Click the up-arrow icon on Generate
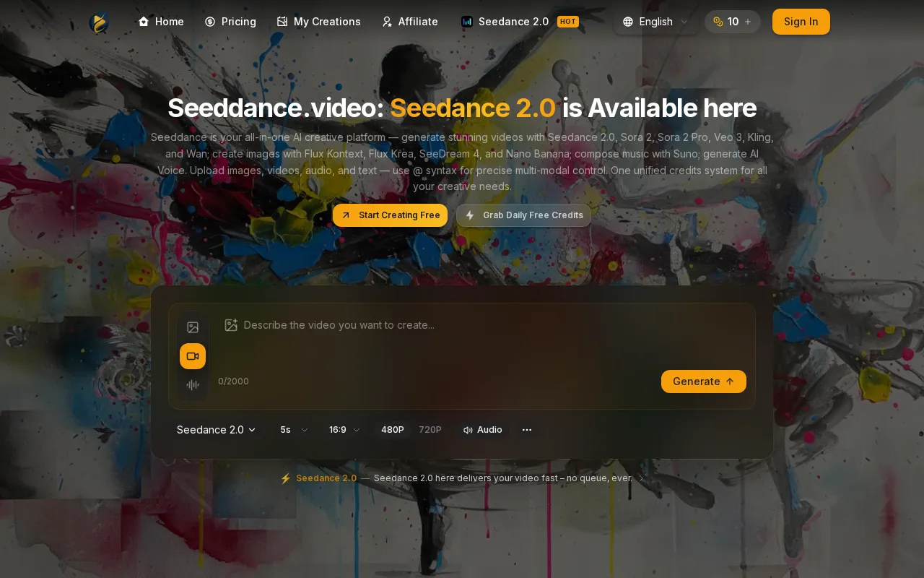 (730, 381)
